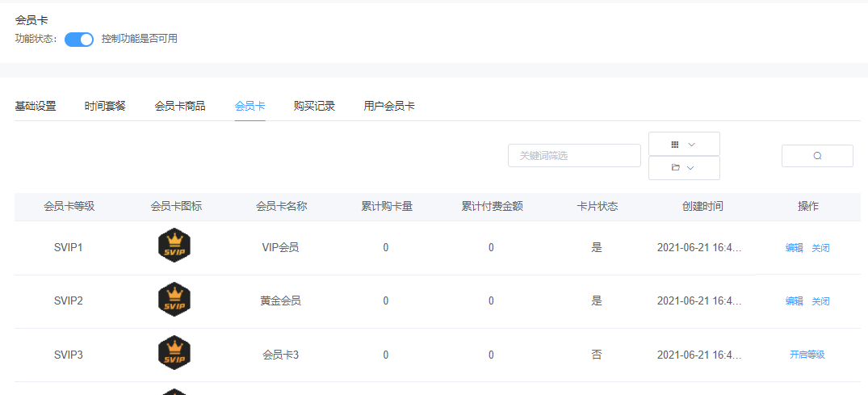The width and height of the screenshot is (868, 395).
Task: Click the 累计付费金额 column header
Action: click(x=492, y=207)
